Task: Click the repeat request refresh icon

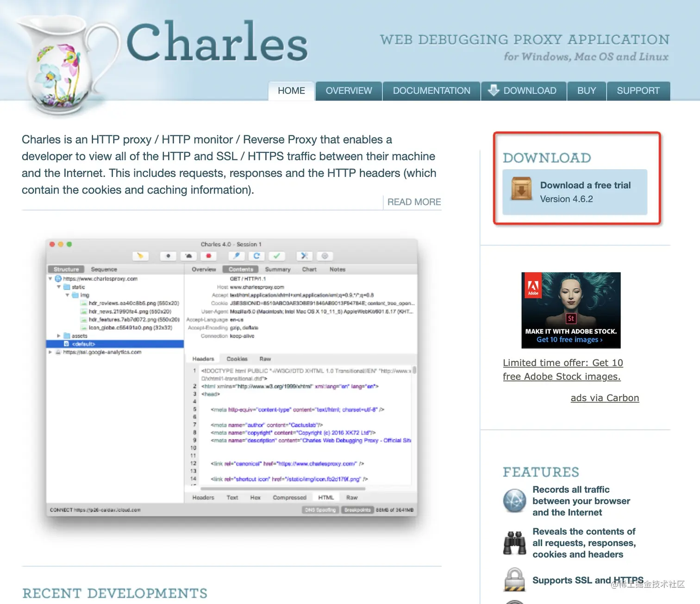Action: pos(256,256)
